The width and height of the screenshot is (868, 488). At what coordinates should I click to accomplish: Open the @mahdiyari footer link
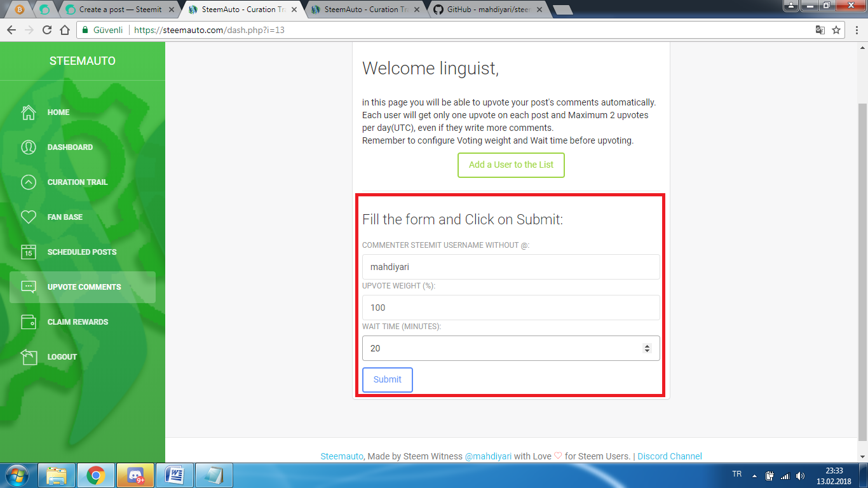[x=488, y=456]
